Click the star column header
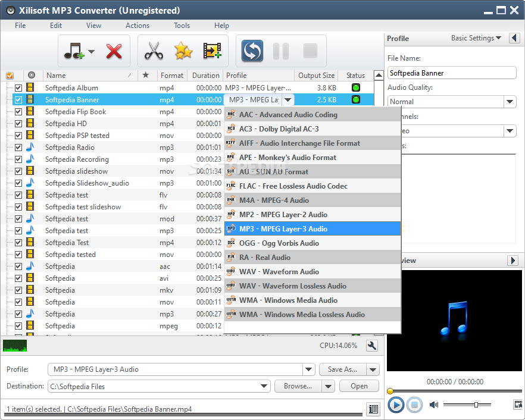The image size is (525, 420). 146,75
